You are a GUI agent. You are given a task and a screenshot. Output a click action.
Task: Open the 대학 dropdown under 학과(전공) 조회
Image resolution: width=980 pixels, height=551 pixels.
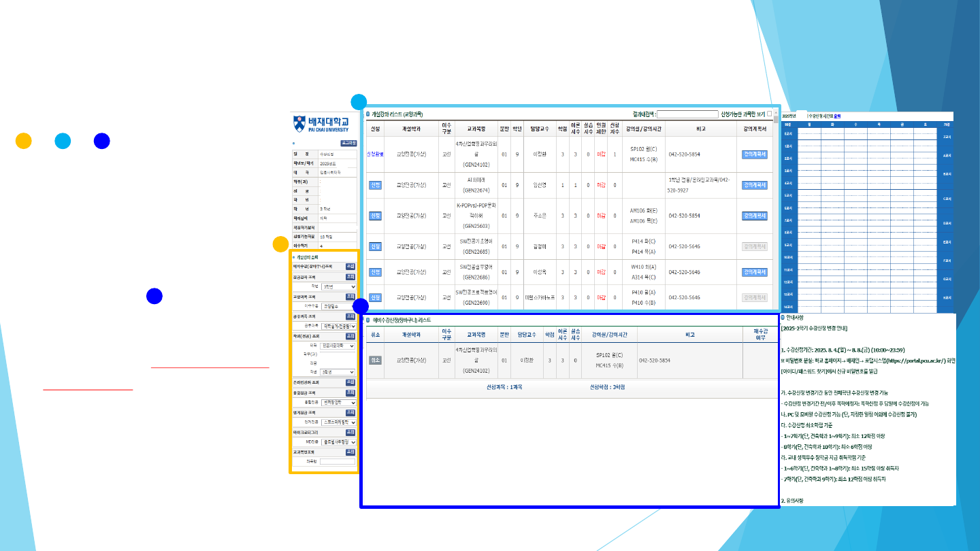338,346
